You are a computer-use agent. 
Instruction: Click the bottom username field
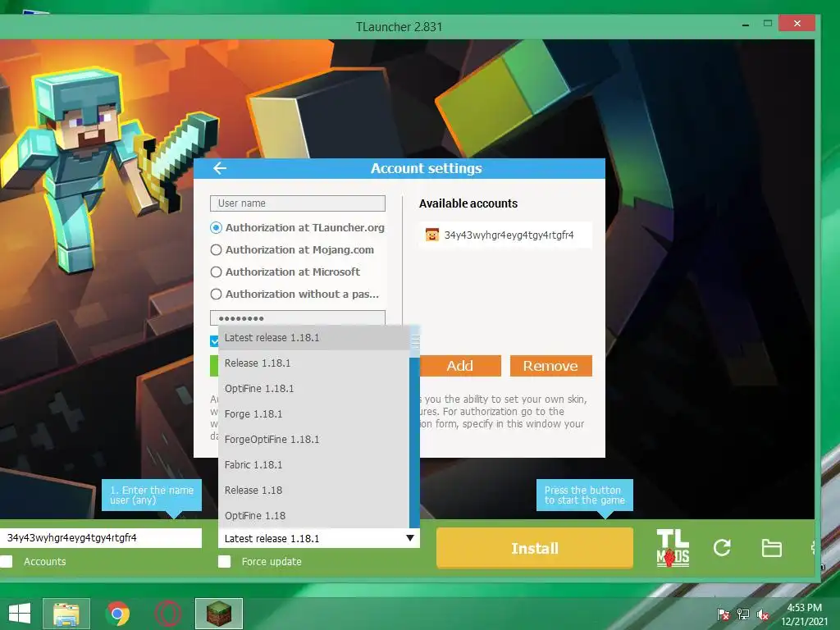pyautogui.click(x=101, y=538)
